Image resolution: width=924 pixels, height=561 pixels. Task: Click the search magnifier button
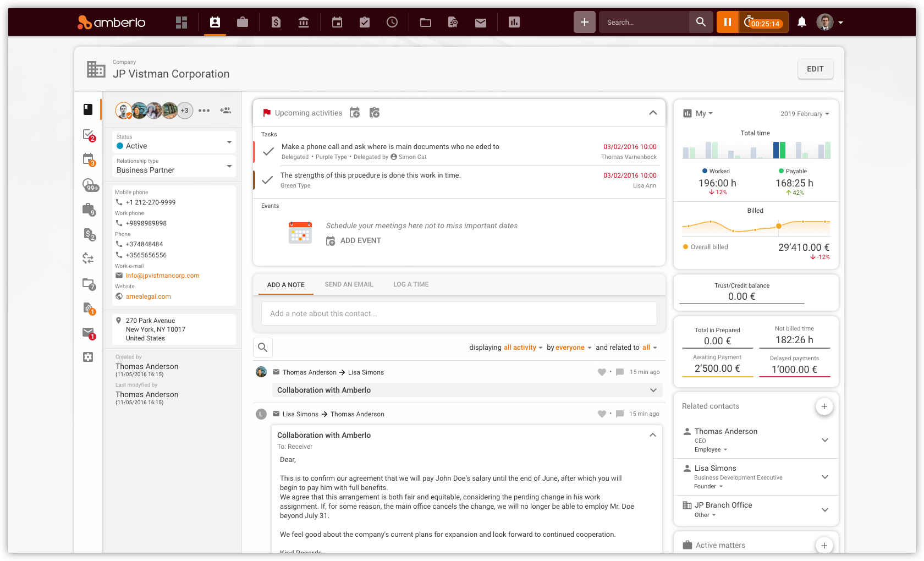tap(701, 22)
